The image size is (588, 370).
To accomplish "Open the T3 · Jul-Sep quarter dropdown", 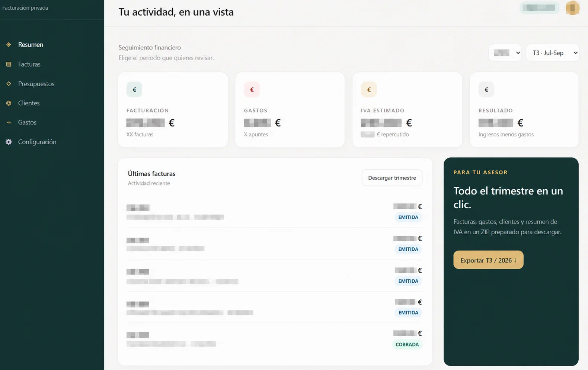I will click(553, 53).
